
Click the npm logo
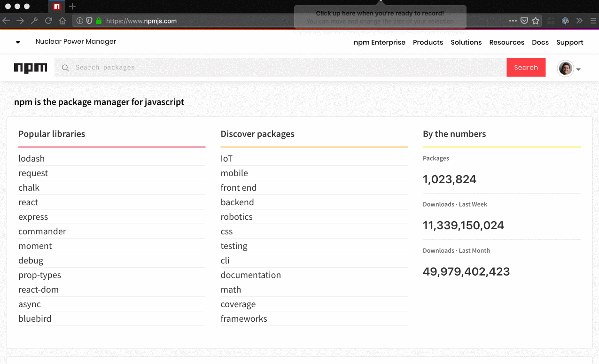coord(31,68)
